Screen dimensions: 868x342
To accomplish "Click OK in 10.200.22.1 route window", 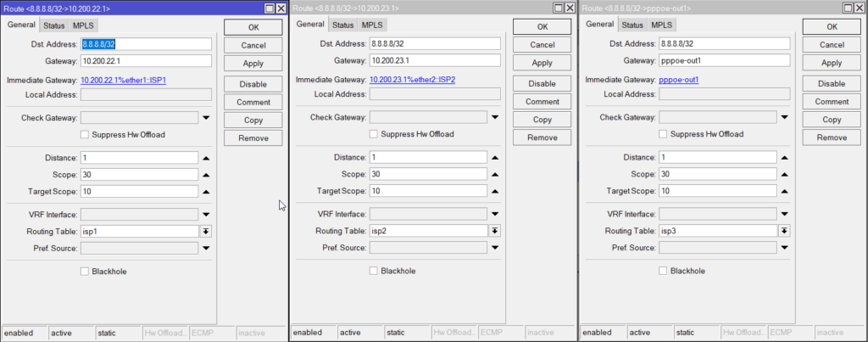I will (253, 27).
